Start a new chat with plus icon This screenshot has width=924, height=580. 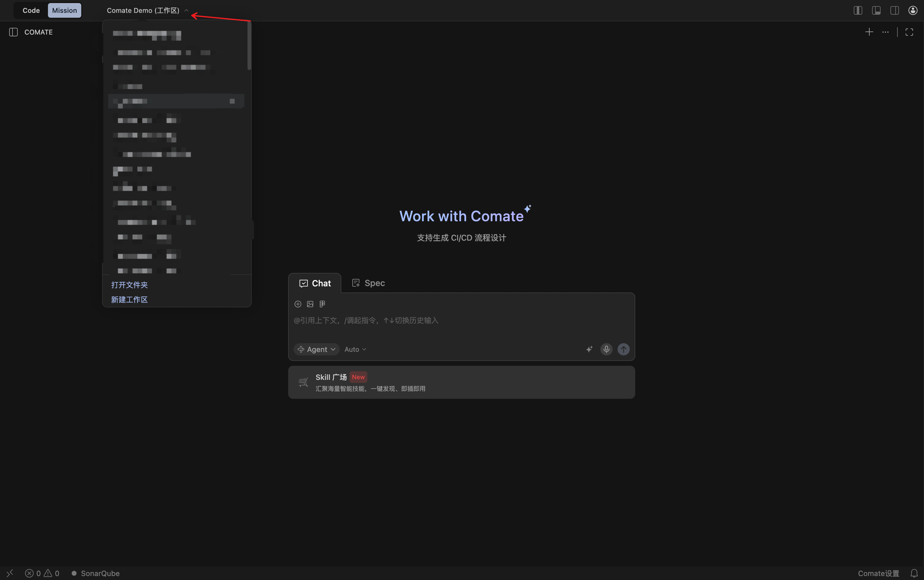869,32
